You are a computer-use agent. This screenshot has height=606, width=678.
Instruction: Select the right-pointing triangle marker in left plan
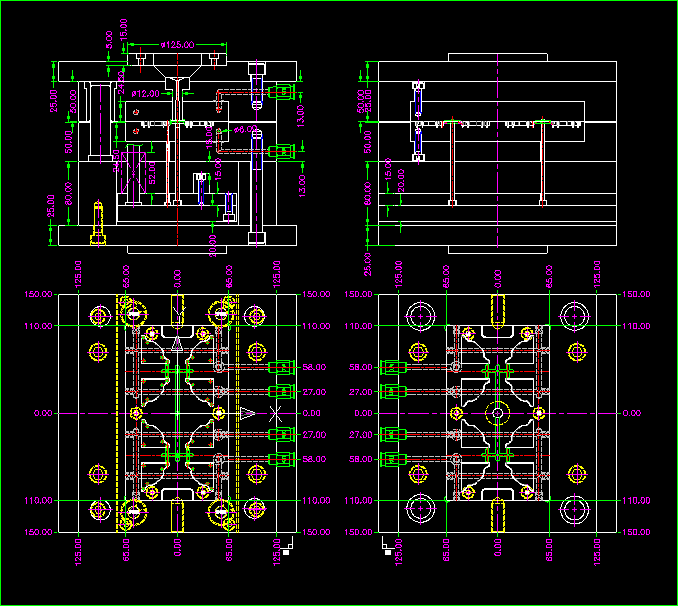click(x=247, y=413)
